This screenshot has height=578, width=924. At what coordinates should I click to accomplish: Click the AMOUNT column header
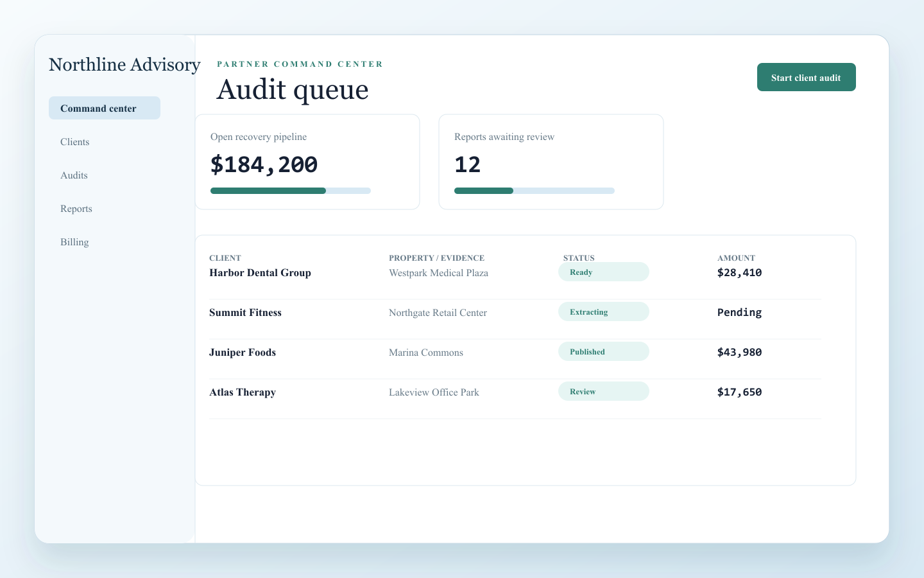pyautogui.click(x=736, y=258)
